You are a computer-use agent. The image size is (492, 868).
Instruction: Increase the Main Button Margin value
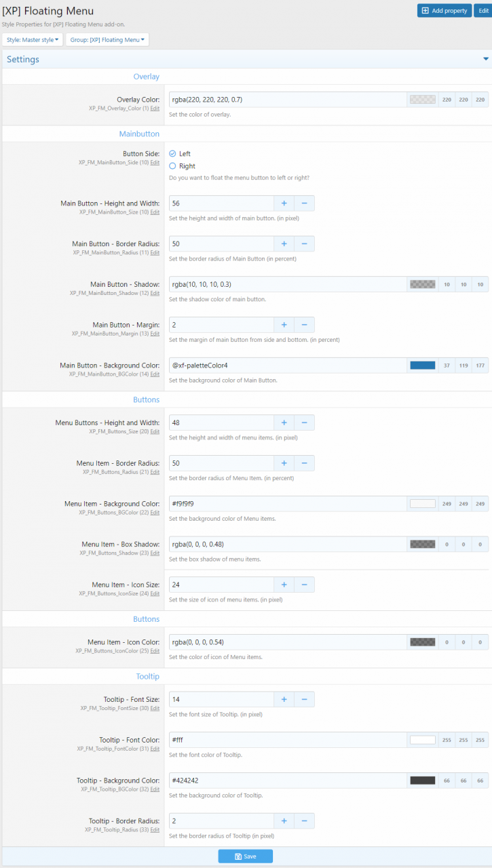click(x=284, y=325)
